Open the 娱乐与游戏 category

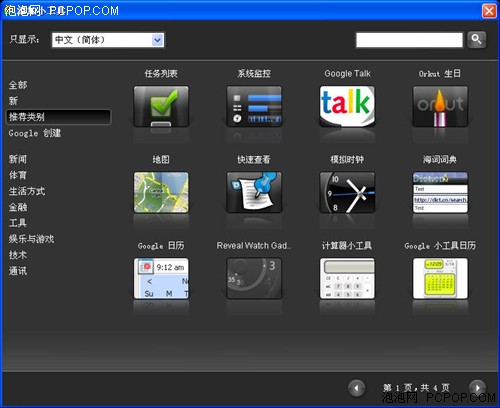coord(31,239)
